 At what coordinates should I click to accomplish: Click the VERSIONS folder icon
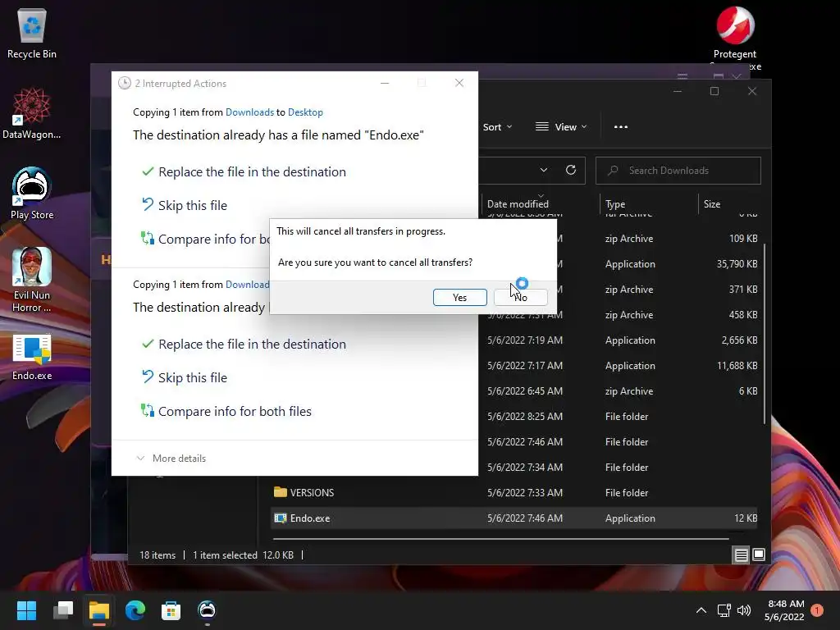click(x=281, y=492)
